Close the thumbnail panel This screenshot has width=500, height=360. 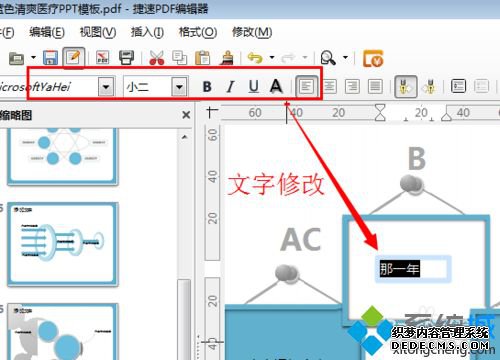[186, 115]
